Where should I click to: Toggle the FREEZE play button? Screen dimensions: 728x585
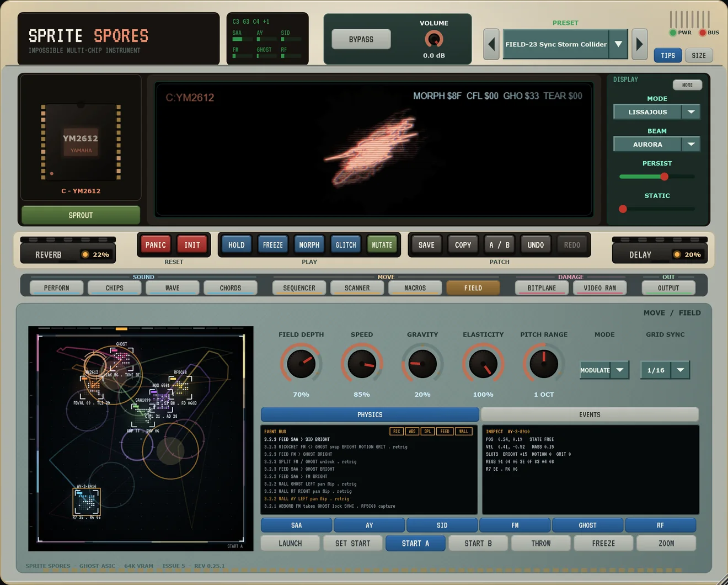click(273, 244)
